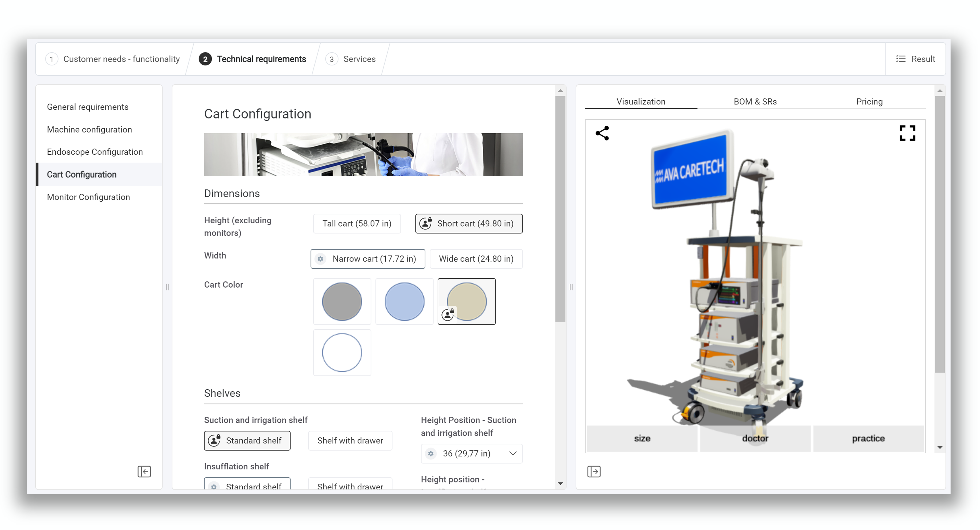Go to the Services step

[x=350, y=59]
